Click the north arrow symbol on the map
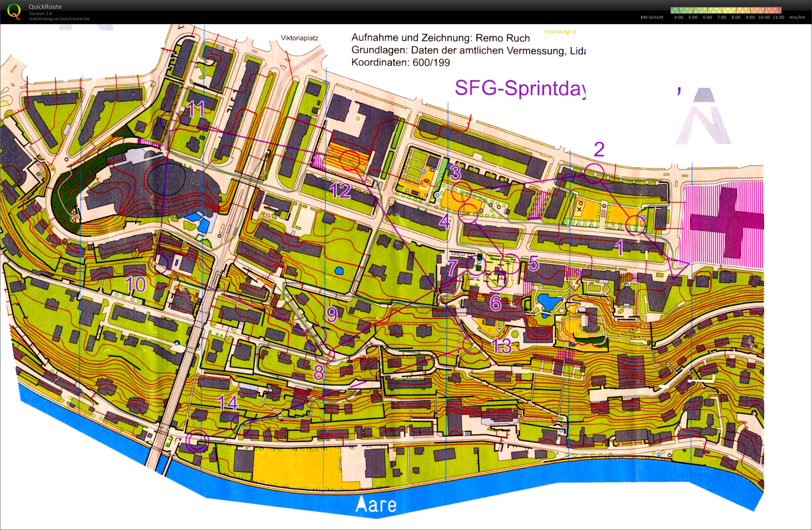The image size is (812, 530). 703,117
